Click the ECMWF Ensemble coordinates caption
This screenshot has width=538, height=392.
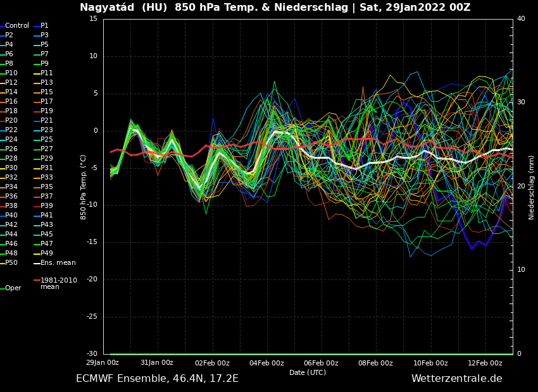tap(157, 379)
